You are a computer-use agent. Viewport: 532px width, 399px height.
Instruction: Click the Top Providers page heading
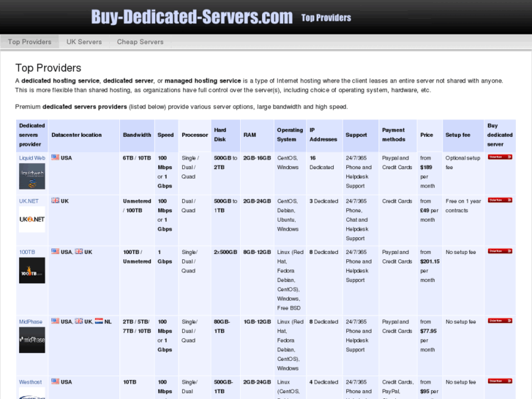[48, 68]
